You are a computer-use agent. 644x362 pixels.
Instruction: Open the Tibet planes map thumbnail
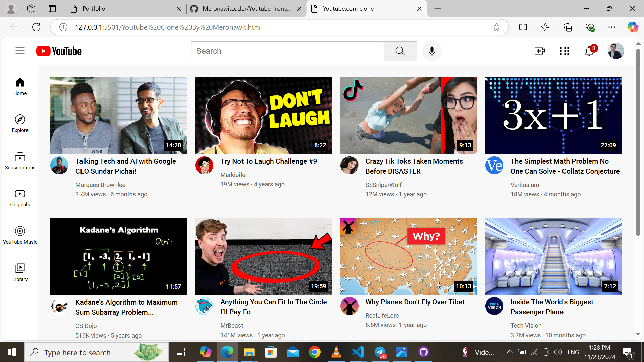409,257
